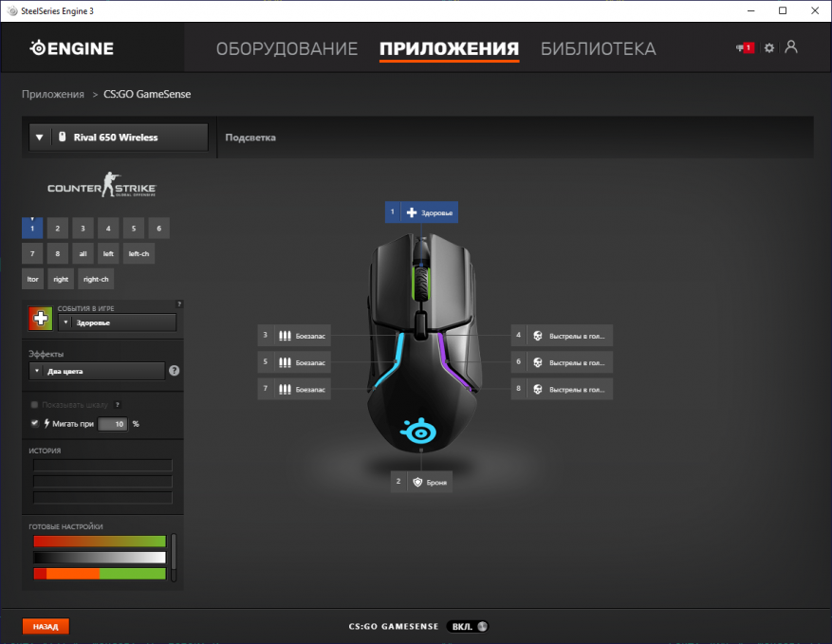The height and width of the screenshot is (644, 832).
Task: Go to Приложения breadcrumb link
Action: (53, 95)
